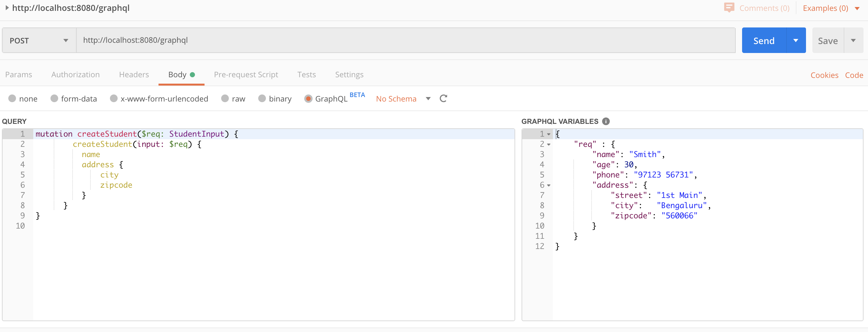Switch to the Headers tab
868x332 pixels.
134,74
